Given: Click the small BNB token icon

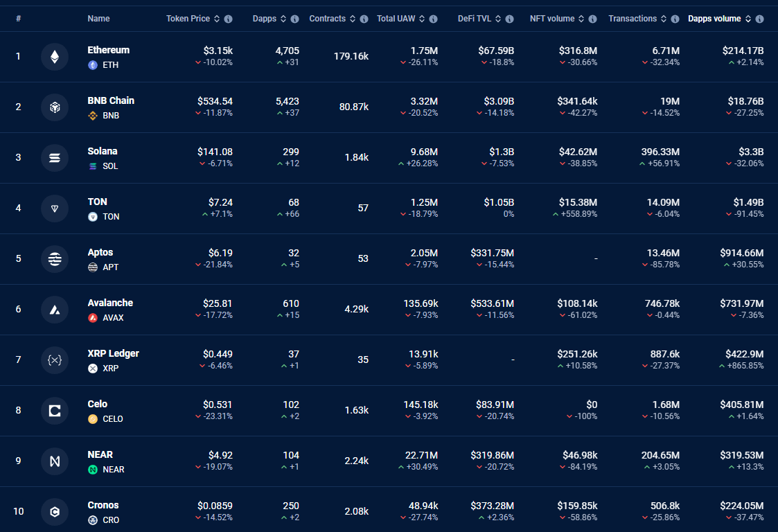Looking at the screenshot, I should pyautogui.click(x=93, y=116).
